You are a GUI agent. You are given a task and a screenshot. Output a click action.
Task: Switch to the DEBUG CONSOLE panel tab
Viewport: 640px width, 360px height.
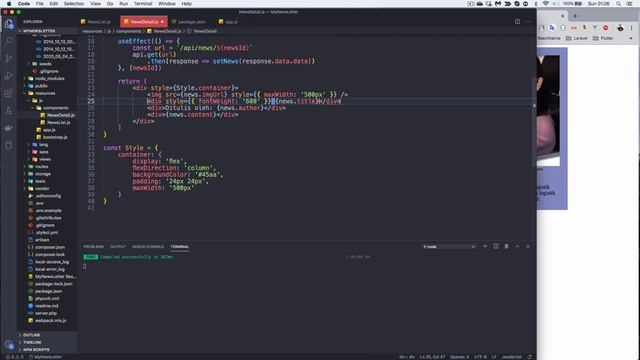148,247
